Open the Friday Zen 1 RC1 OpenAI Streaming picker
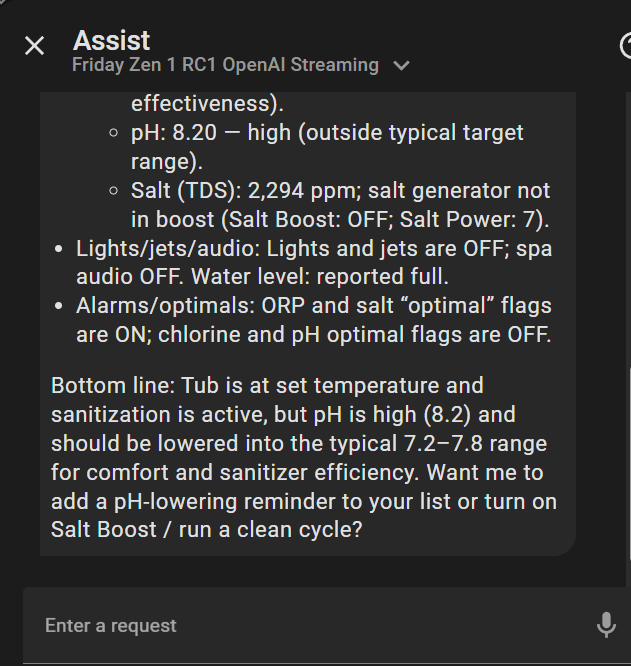This screenshot has height=666, width=631. 226,65
